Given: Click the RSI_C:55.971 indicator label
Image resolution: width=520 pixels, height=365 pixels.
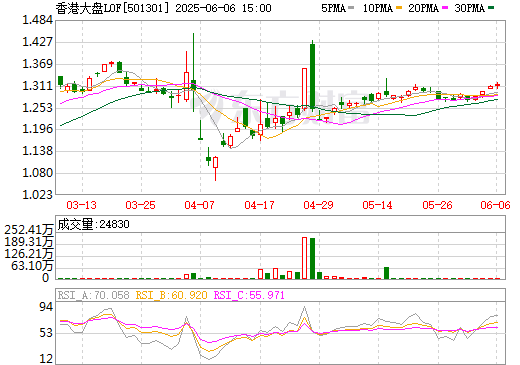Looking at the screenshot, I should click(249, 295).
